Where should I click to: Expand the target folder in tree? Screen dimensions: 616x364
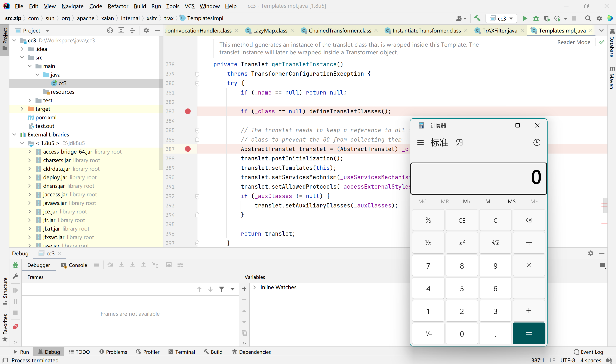click(x=22, y=109)
